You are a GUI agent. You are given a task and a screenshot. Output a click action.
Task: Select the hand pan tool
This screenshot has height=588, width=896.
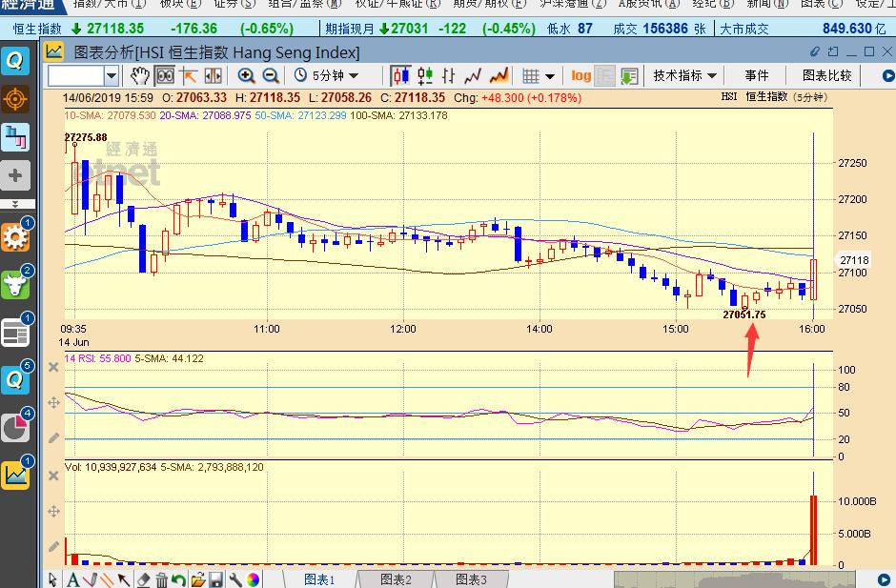pos(140,75)
